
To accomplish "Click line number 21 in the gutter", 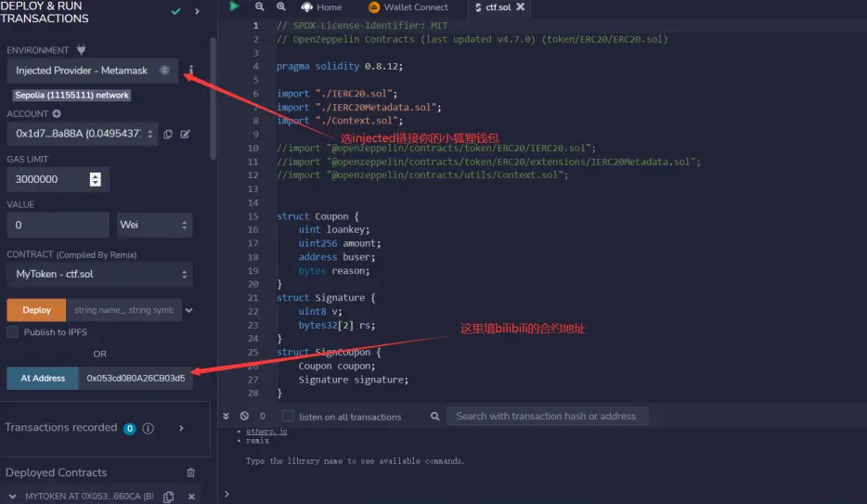I will [252, 298].
